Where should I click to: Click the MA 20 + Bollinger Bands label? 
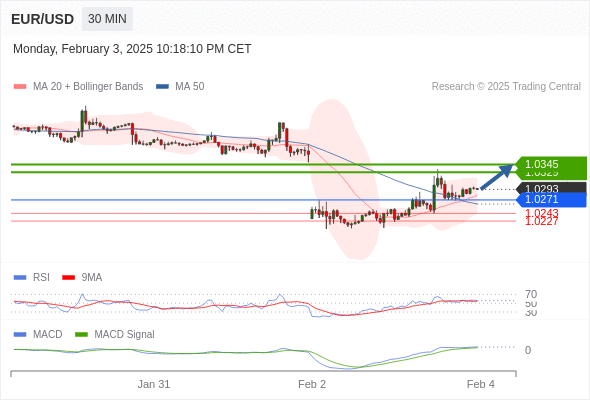click(x=88, y=87)
